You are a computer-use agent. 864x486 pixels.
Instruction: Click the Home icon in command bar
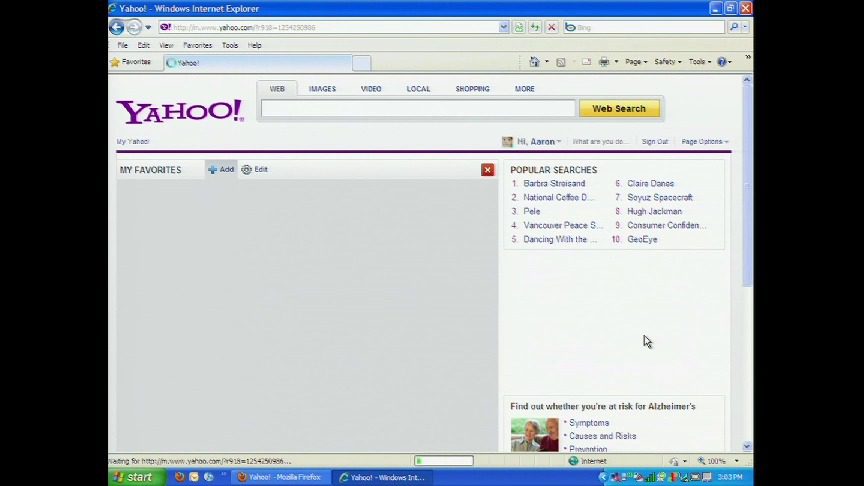tap(534, 62)
